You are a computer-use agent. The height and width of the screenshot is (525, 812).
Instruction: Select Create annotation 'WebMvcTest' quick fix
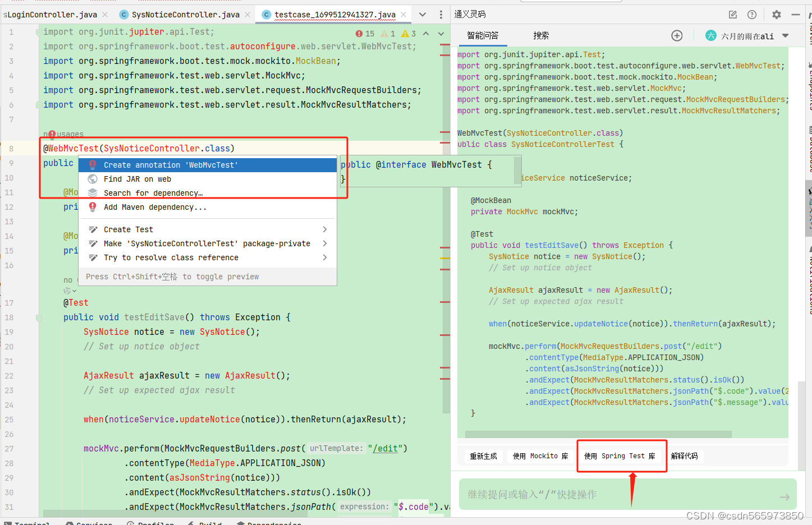[x=207, y=165]
